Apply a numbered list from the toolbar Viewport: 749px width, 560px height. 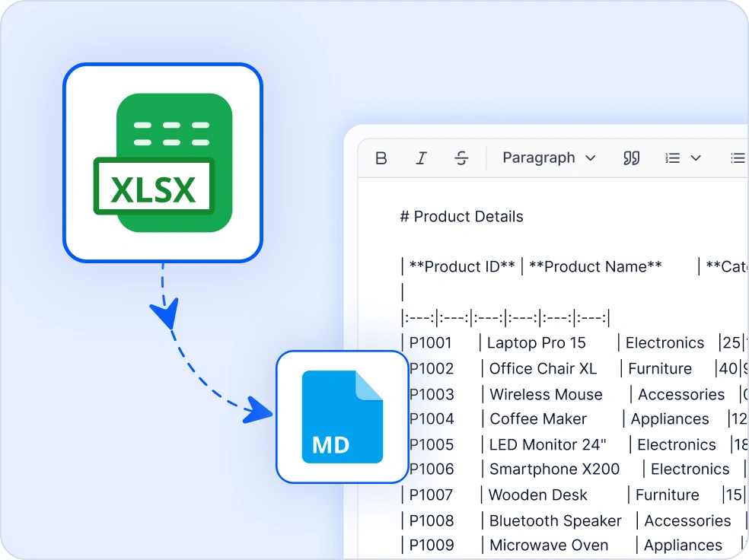coord(672,158)
